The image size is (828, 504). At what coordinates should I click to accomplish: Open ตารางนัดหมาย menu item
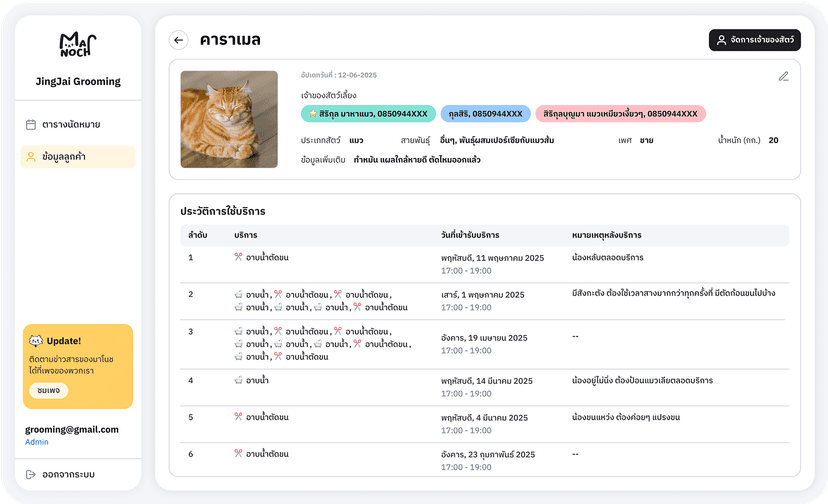70,125
